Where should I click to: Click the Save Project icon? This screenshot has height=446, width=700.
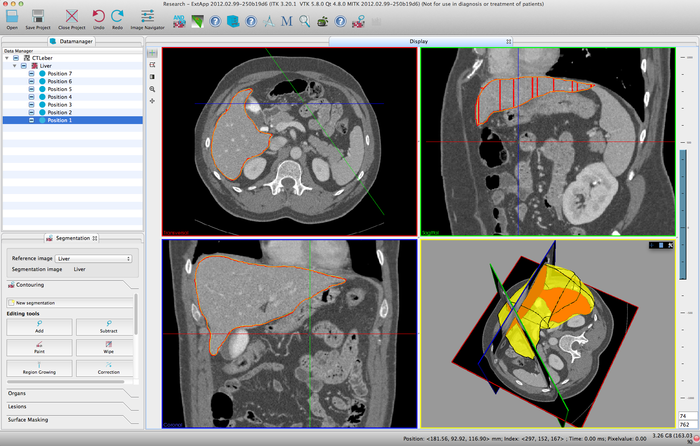pos(38,19)
